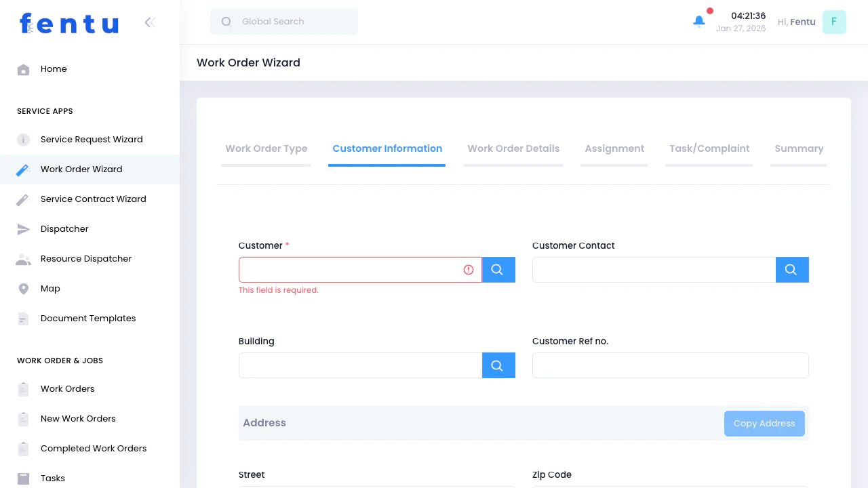Select the Service Request Wizard icon

(23, 139)
